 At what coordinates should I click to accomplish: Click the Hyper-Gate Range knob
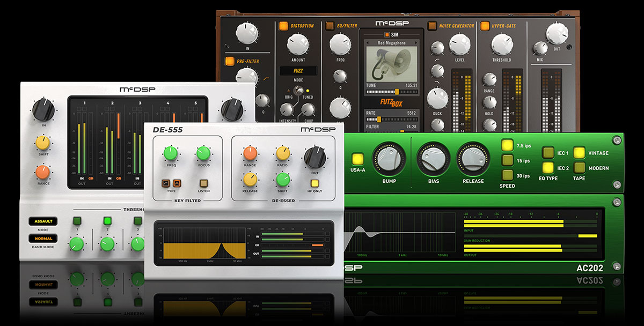tap(489, 79)
